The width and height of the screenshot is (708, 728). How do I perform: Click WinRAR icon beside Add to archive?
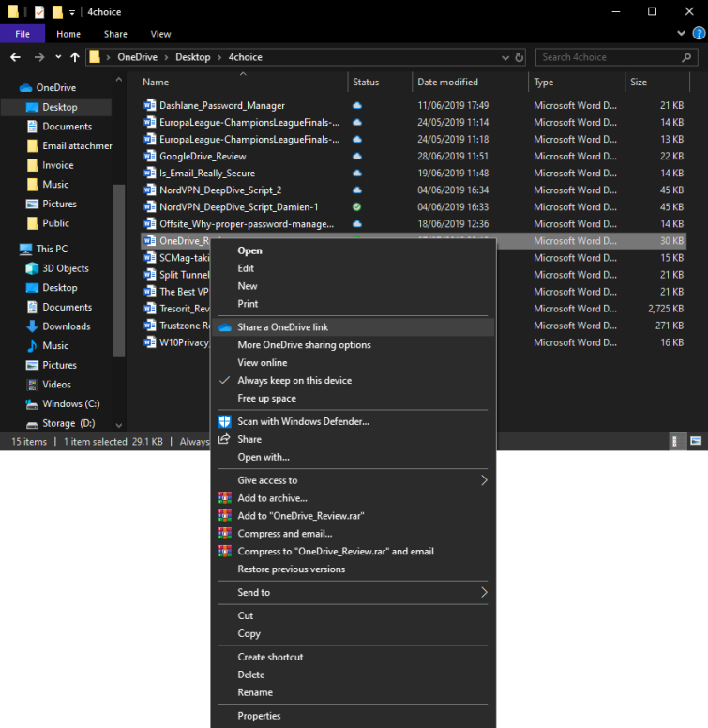pyautogui.click(x=225, y=498)
